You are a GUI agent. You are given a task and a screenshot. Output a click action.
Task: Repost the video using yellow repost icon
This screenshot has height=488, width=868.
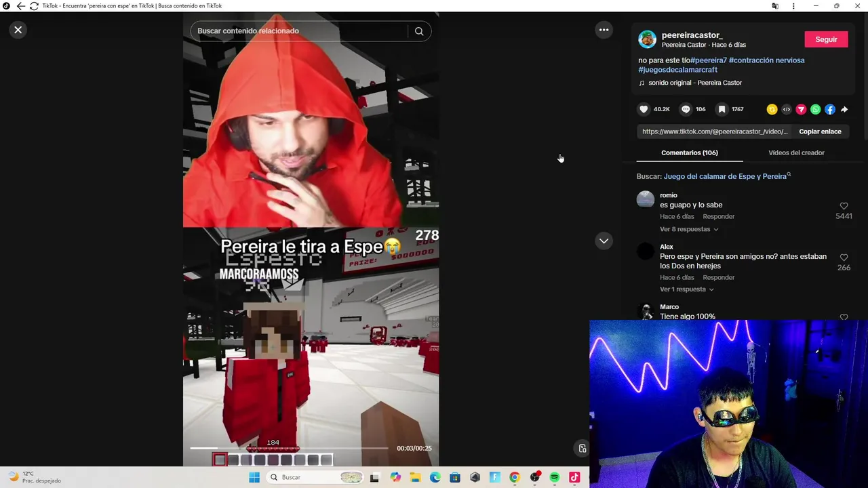[772, 109]
